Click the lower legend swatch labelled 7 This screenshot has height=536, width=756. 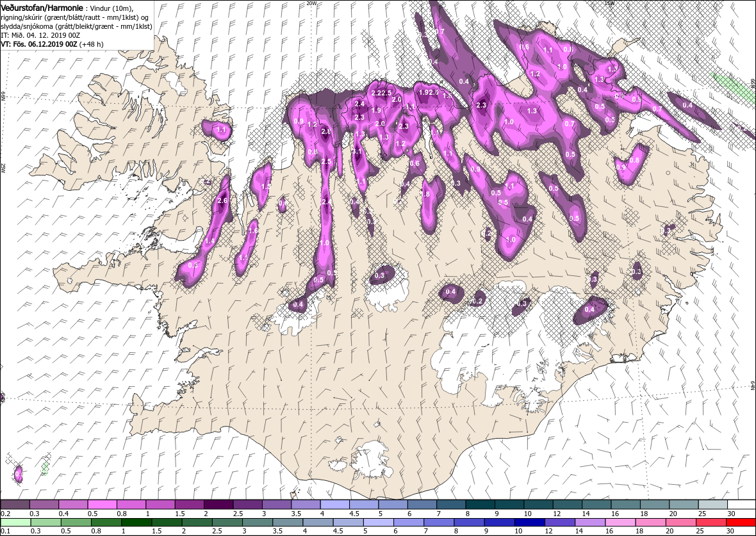(439, 523)
